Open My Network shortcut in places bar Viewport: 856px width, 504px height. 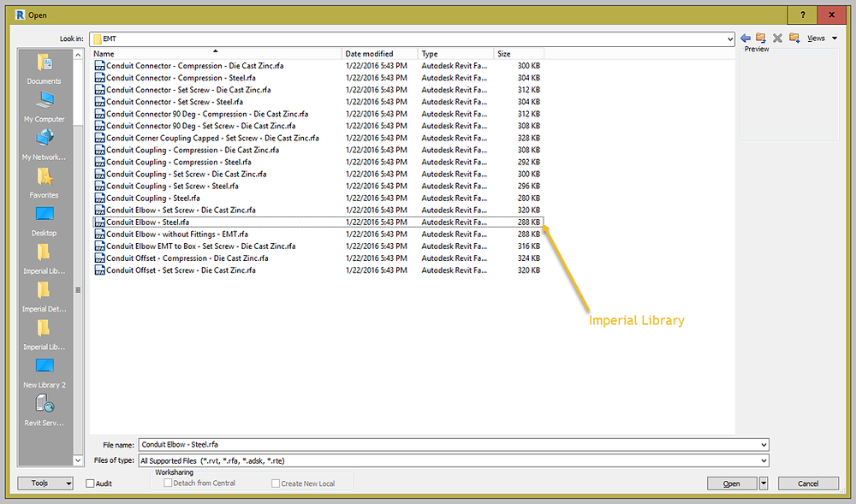point(45,145)
